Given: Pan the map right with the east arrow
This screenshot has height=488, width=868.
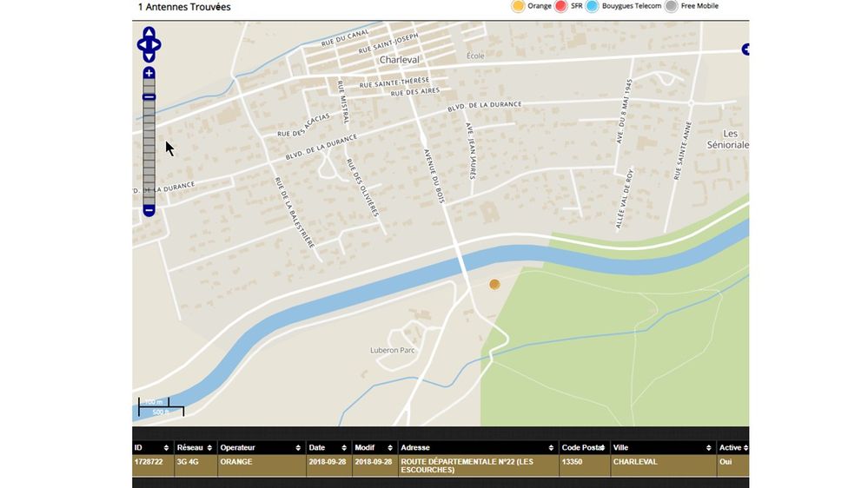Looking at the screenshot, I should (156, 45).
